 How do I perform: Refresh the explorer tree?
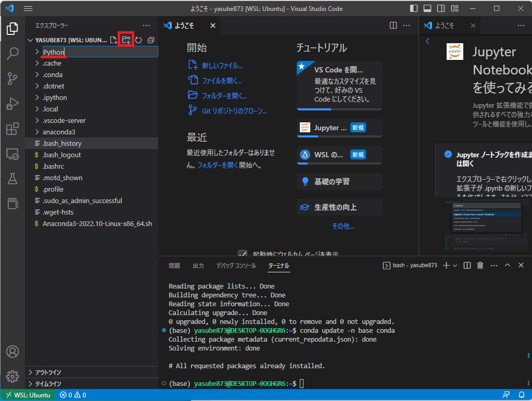pos(138,40)
